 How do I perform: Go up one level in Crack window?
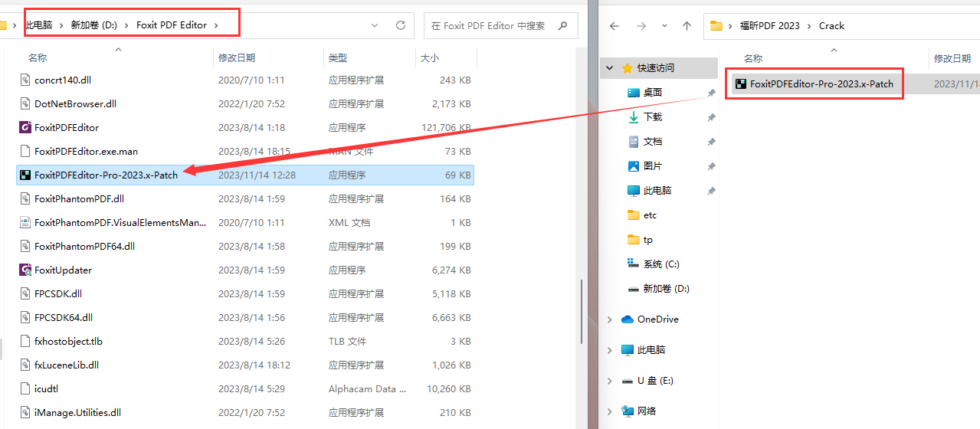[x=687, y=26]
